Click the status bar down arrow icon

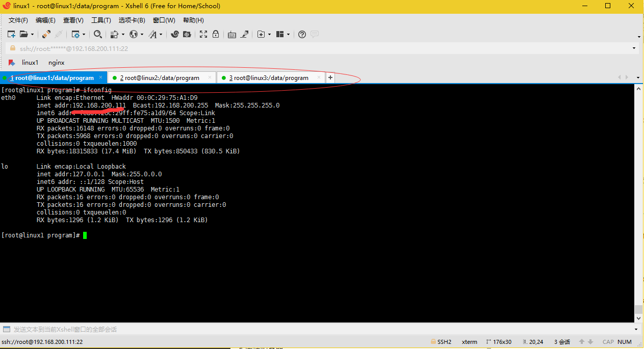pos(590,342)
